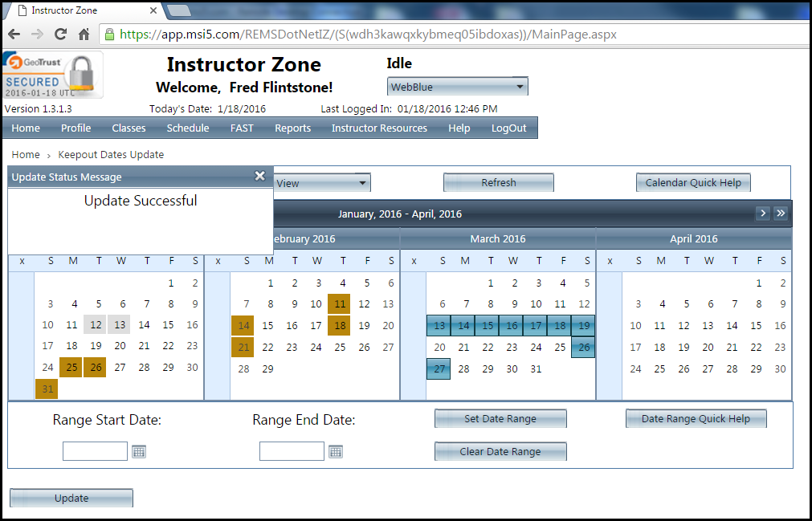
Task: Open the calendar picker beside Range Start Date
Action: 138,451
